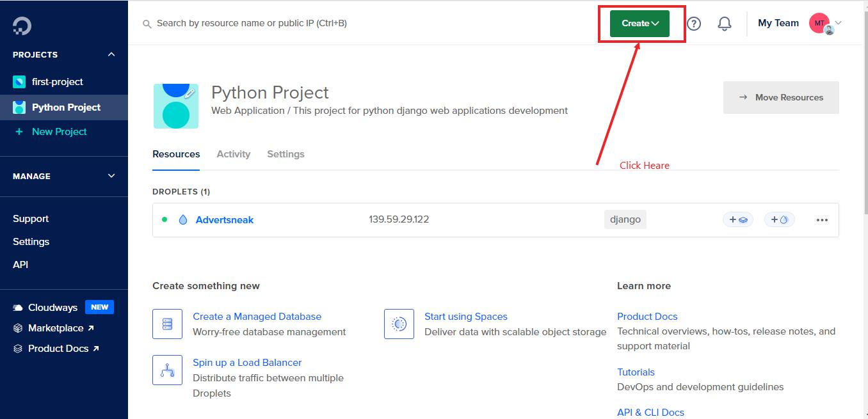Click the Advertsneak droplet water-drop icon
This screenshot has width=868, height=419.
tap(183, 220)
